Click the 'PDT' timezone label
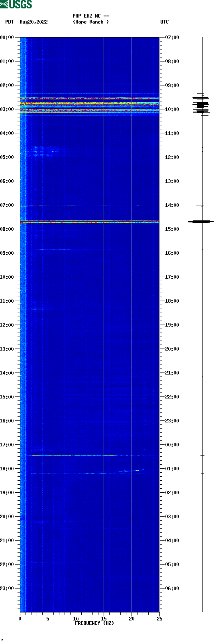Image resolution: width=220 pixels, height=644 pixels. (x=10, y=22)
